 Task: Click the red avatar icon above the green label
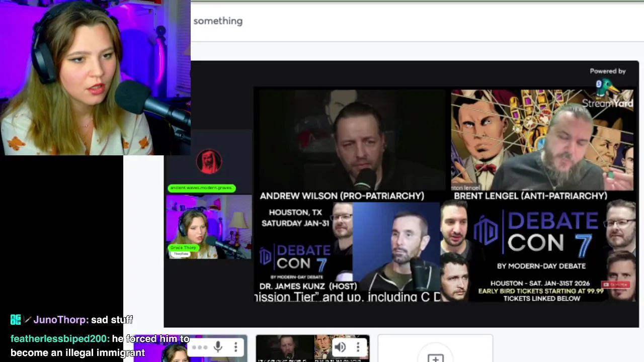209,161
